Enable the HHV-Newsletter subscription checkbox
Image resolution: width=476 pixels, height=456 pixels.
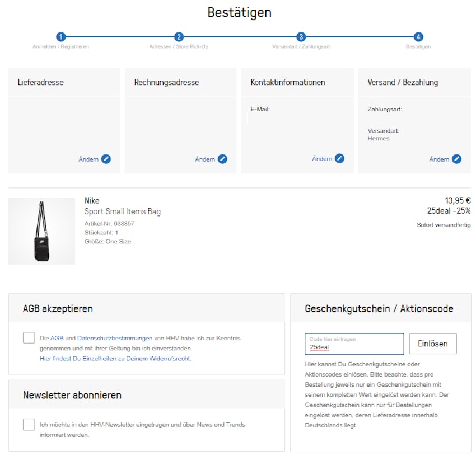(29, 425)
